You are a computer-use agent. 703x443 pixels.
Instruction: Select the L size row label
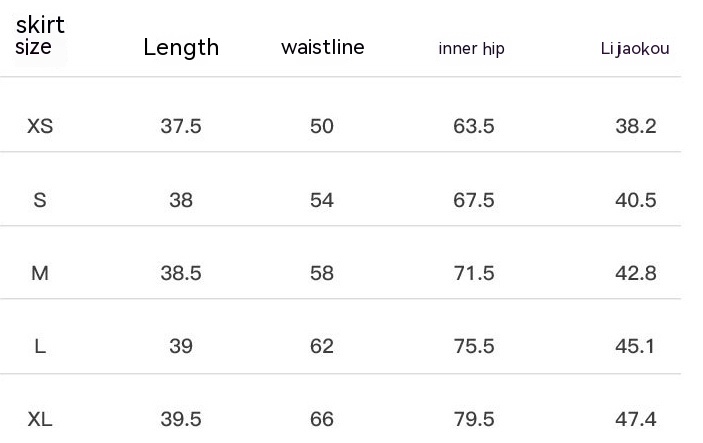(x=40, y=346)
